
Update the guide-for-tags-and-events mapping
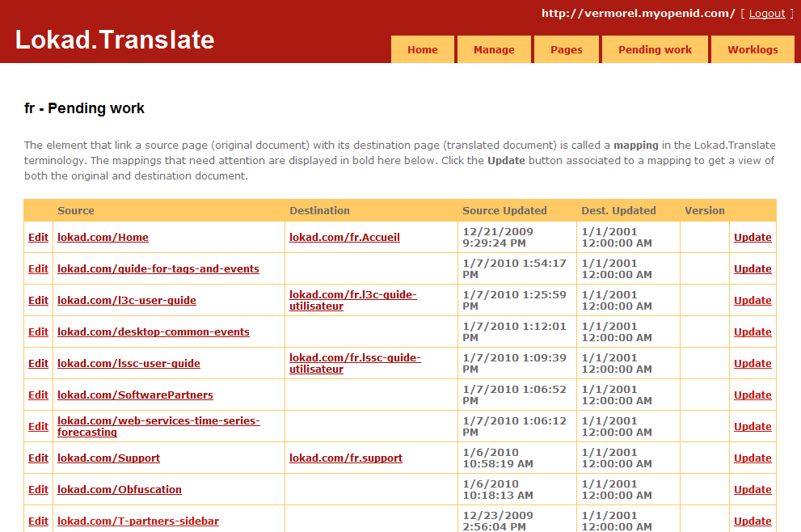tap(753, 268)
